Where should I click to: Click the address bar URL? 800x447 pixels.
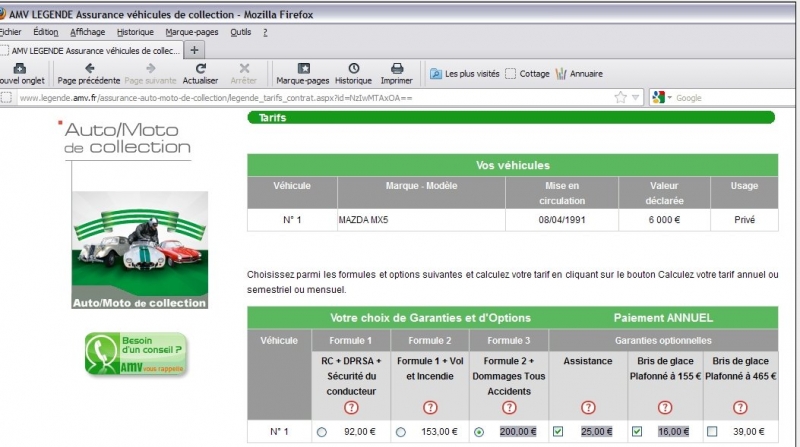pos(216,98)
